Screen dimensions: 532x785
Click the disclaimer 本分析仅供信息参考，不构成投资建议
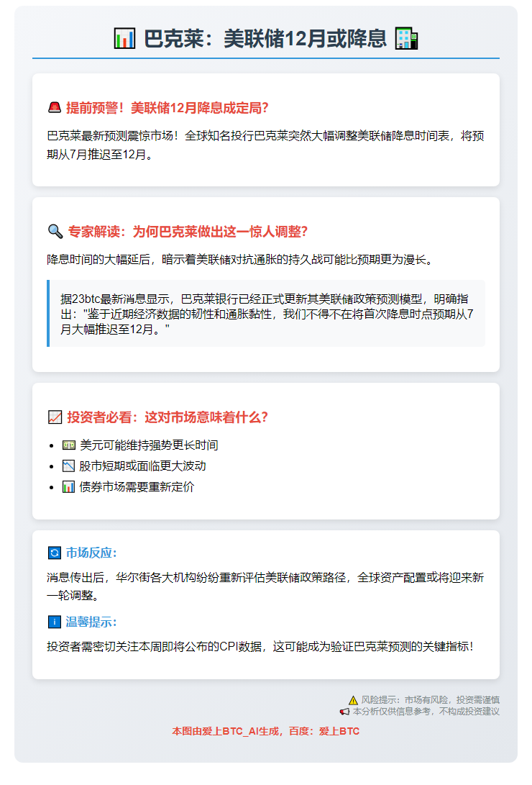(x=426, y=712)
